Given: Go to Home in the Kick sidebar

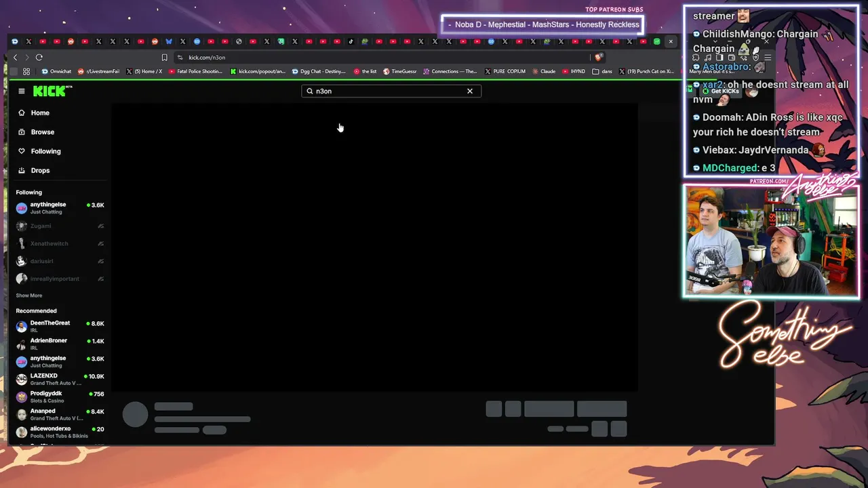Looking at the screenshot, I should click(40, 113).
